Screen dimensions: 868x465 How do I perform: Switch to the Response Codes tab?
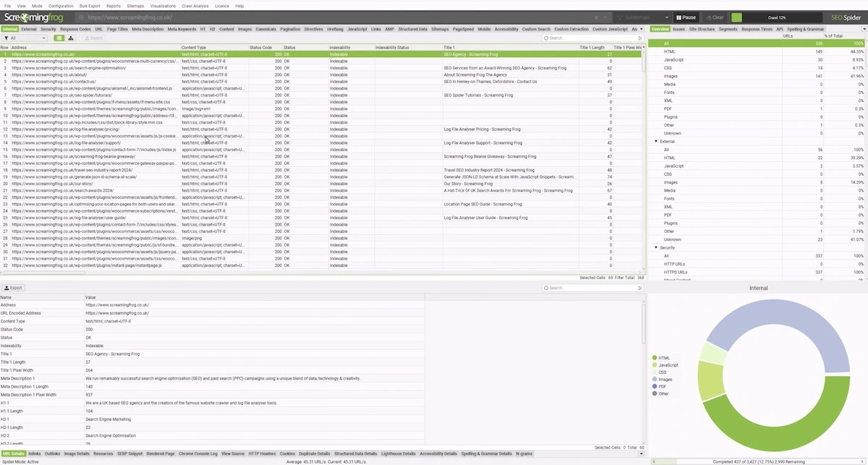[75, 30]
